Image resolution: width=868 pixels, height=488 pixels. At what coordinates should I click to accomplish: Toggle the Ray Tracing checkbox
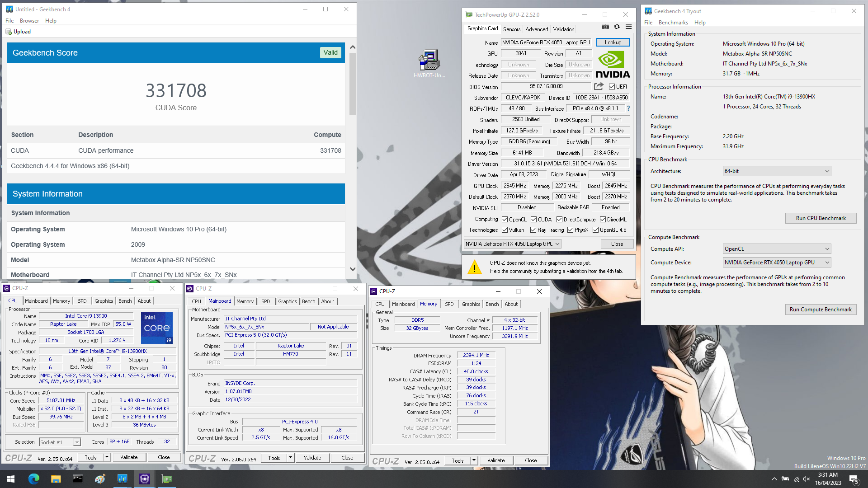[533, 230]
